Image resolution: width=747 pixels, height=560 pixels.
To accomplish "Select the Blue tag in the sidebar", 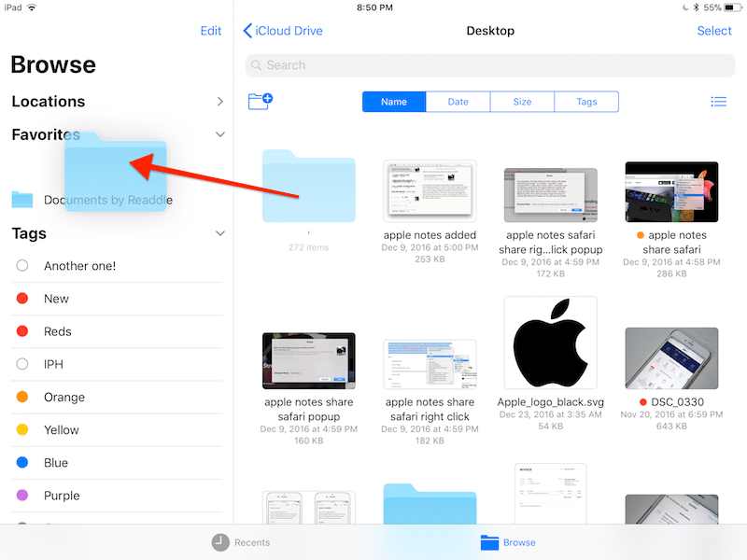I will 22,463.
